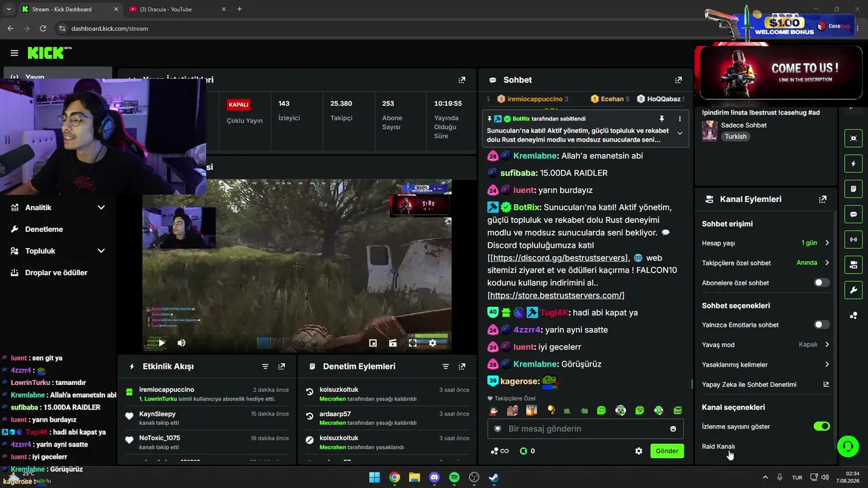This screenshot has width=868, height=488.
Task: Open the Kick hamburger menu
Action: point(14,53)
